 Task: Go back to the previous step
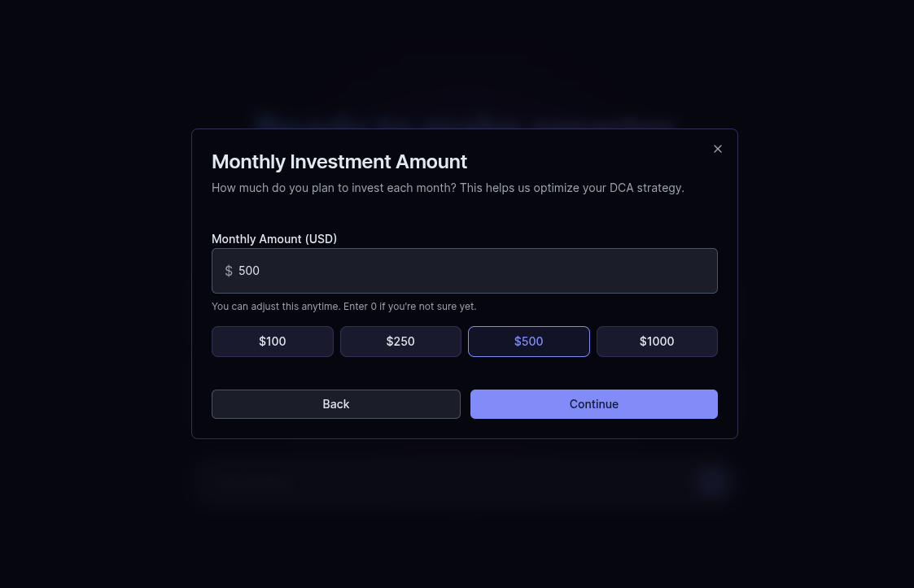click(336, 404)
